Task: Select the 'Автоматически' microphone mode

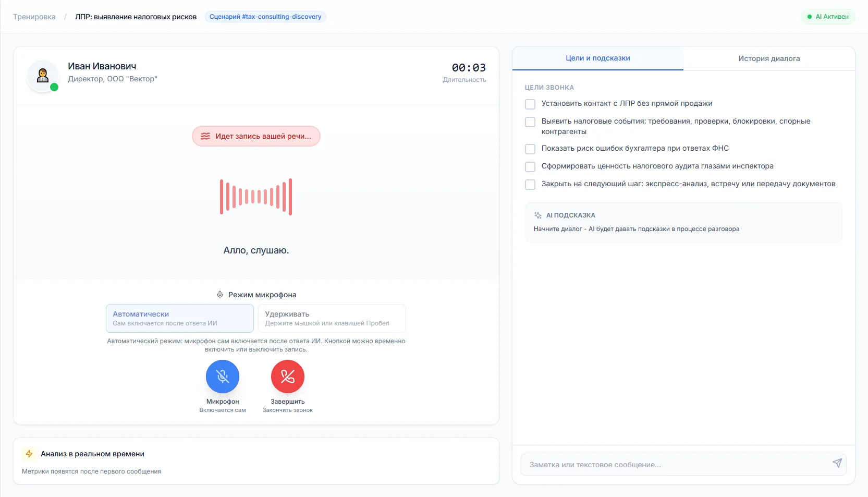Action: [x=180, y=318]
